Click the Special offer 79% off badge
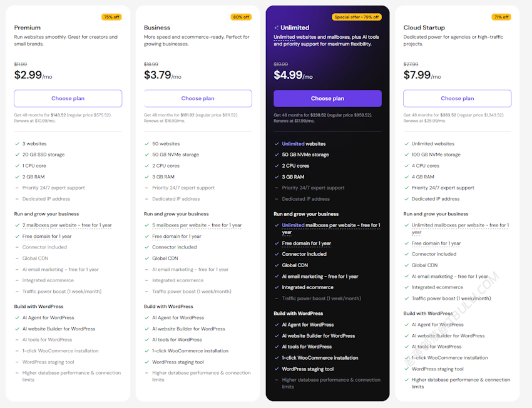This screenshot has height=408, width=532. coord(357,17)
